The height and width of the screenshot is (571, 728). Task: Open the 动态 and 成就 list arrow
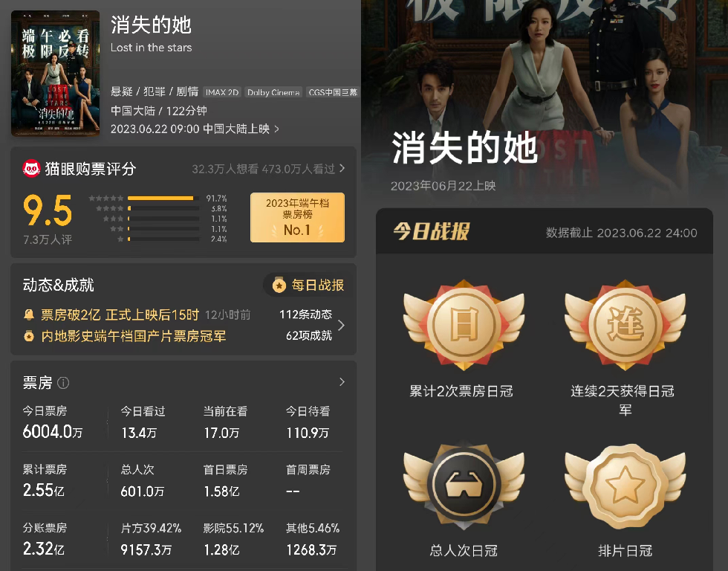pos(341,325)
